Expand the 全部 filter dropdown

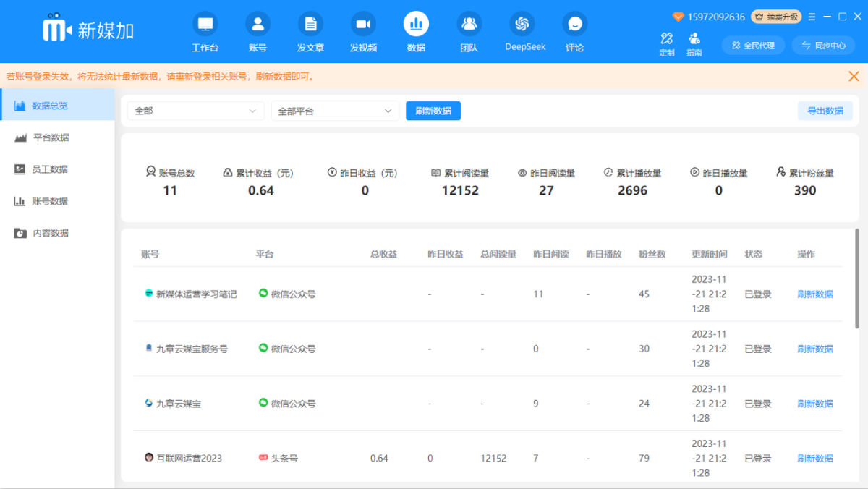pyautogui.click(x=195, y=111)
